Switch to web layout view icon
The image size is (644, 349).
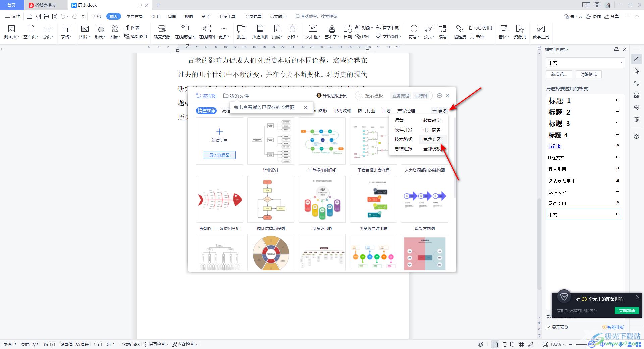pyautogui.click(x=521, y=344)
